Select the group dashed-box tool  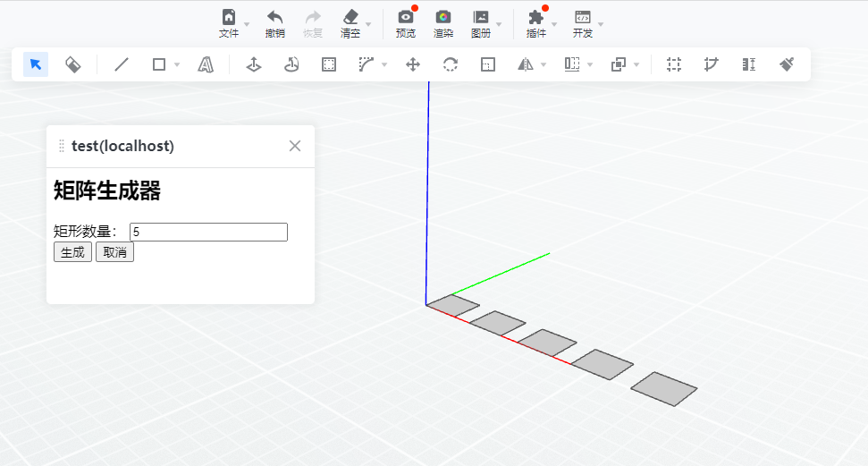click(x=674, y=64)
